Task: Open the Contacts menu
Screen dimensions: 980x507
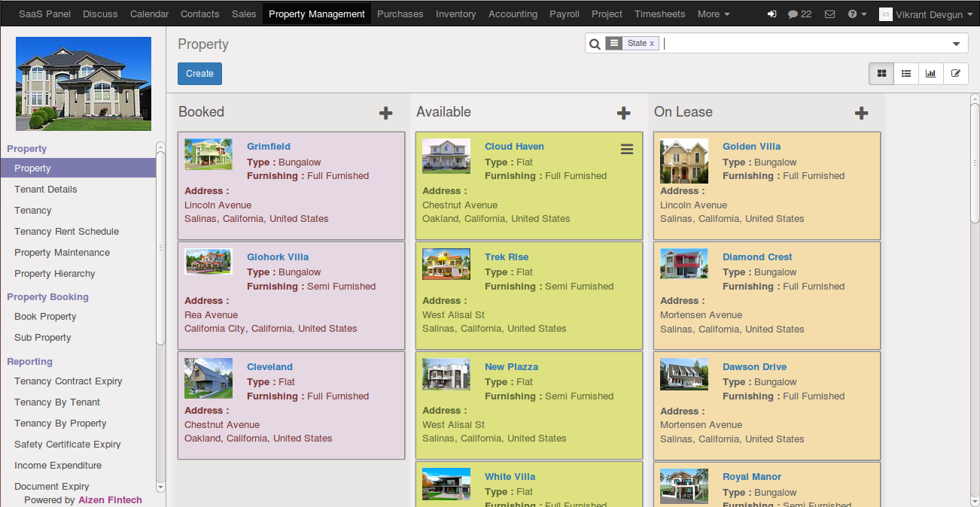Action: coord(200,14)
